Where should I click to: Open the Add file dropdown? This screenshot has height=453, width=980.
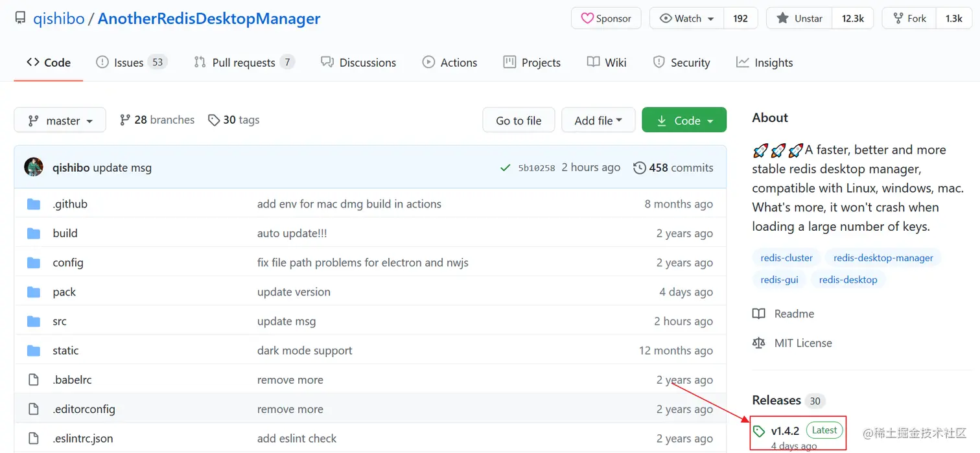(598, 120)
